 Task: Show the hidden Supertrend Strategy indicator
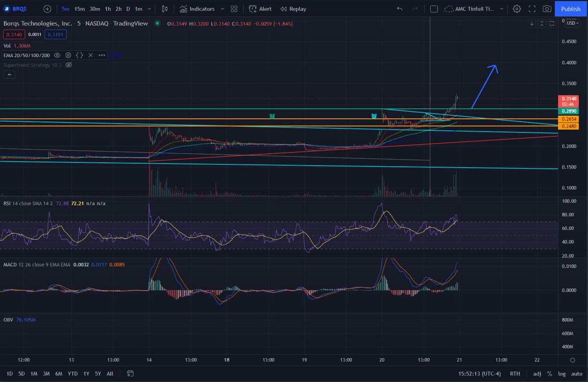tap(69, 65)
